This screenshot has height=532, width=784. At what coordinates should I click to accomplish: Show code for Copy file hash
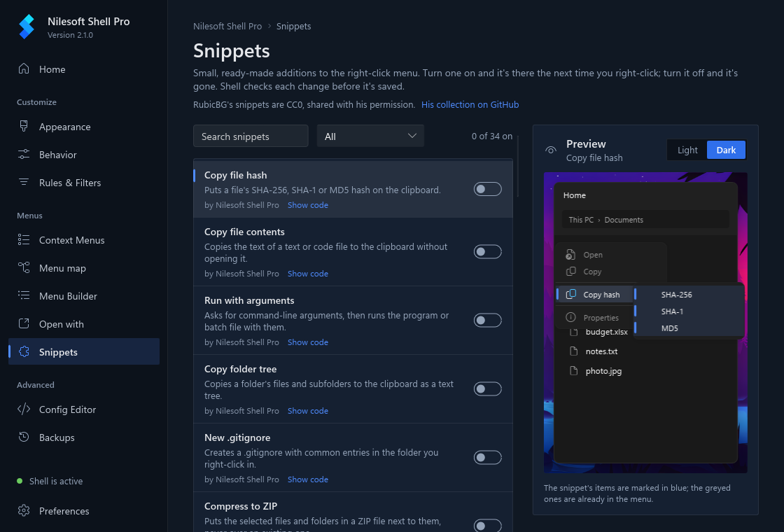[x=308, y=205]
